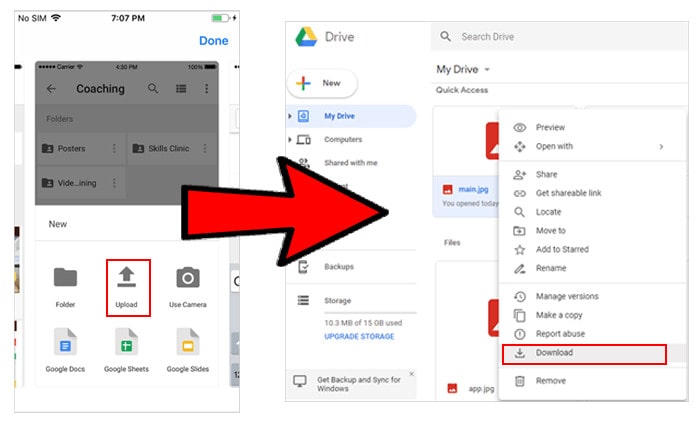This screenshot has height=425, width=700.
Task: Tap the "Folders" label on the phone
Action: 59,119
